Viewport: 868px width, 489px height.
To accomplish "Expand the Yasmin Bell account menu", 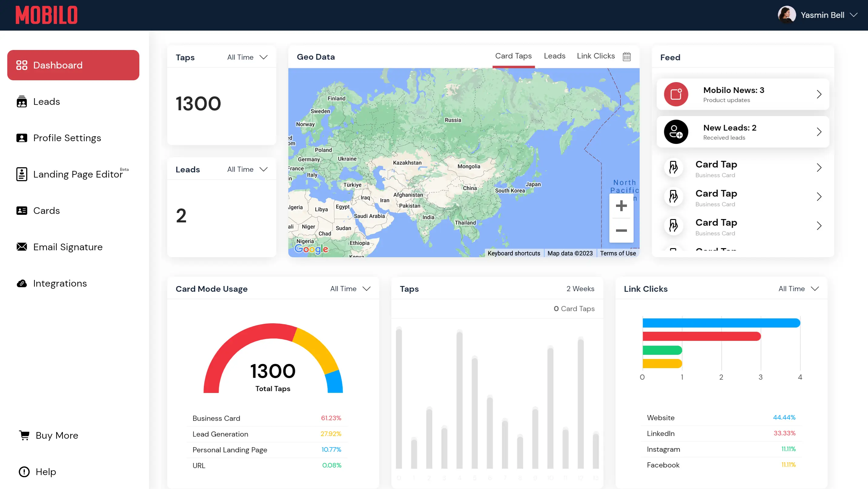I will [x=853, y=15].
